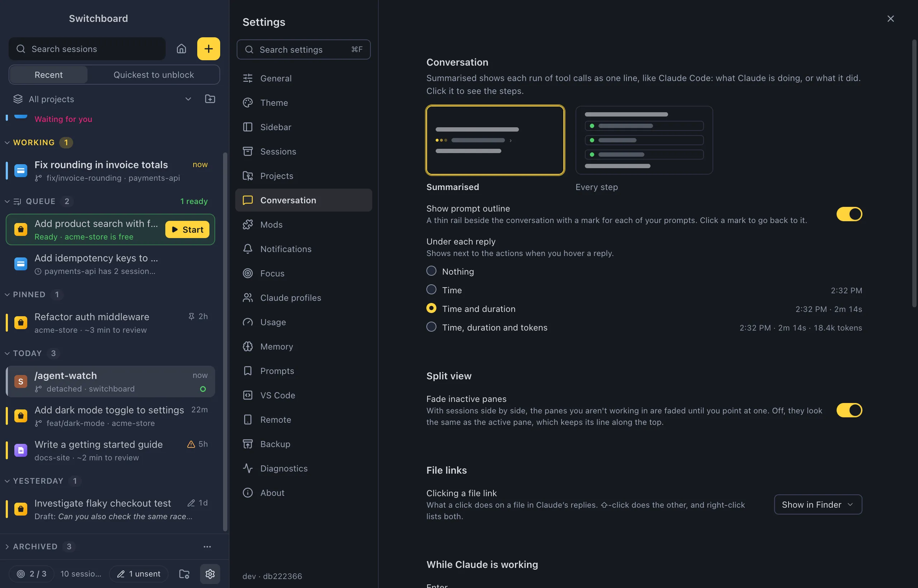Click the S avatar of the /agent-watch session

pyautogui.click(x=21, y=381)
